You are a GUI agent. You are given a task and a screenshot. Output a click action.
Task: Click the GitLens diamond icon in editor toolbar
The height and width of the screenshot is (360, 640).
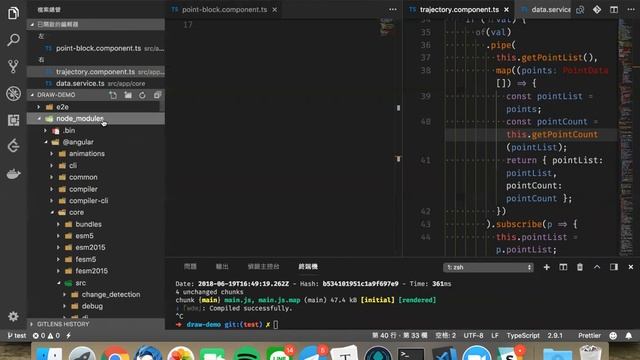pyautogui.click(x=597, y=9)
